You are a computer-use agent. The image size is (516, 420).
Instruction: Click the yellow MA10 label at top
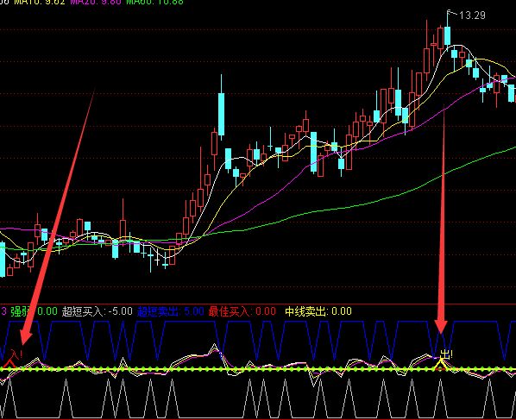(41, 2)
